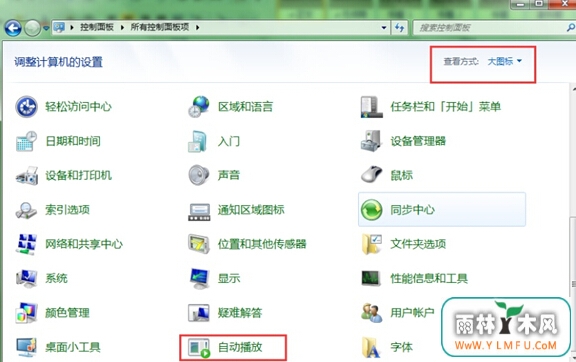Click the 文件夹选项 link text
576x362 pixels.
[x=418, y=244]
